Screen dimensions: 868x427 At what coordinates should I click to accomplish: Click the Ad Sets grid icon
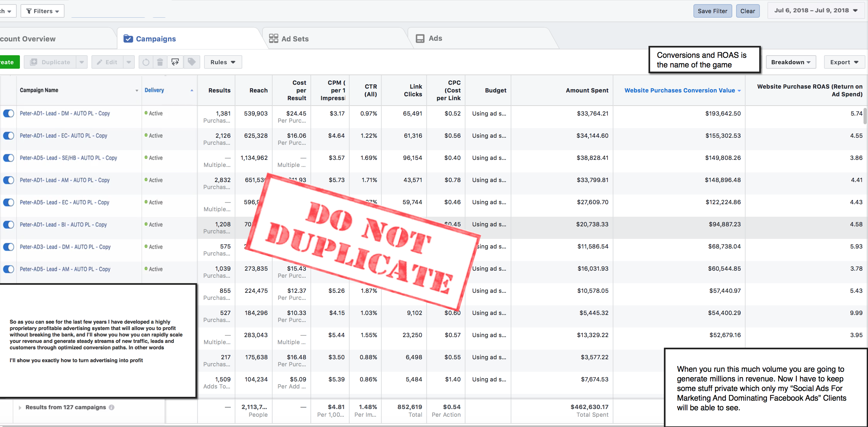point(273,39)
